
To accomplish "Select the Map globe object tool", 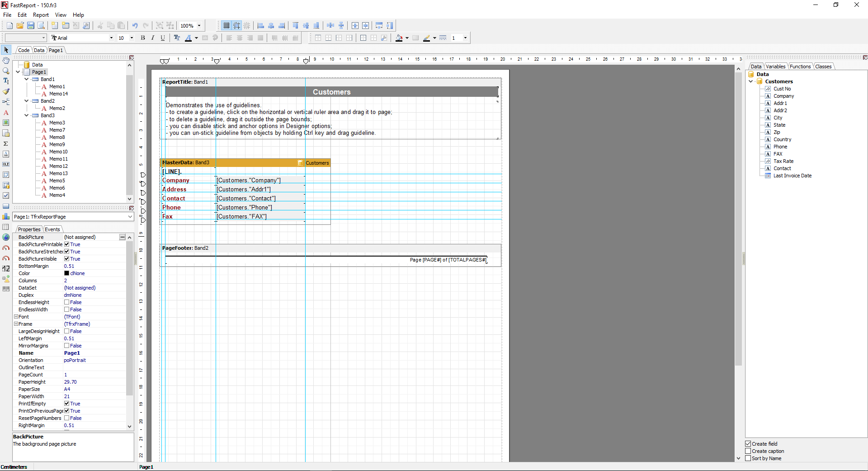I will (x=6, y=237).
